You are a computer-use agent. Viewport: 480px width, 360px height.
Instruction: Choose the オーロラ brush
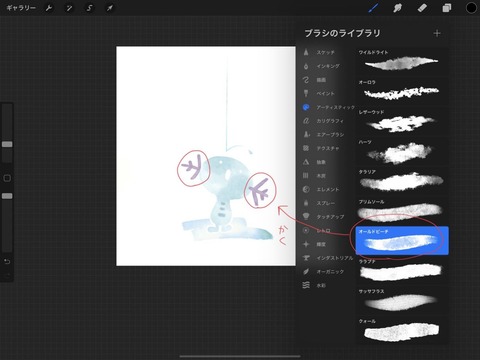point(402,91)
